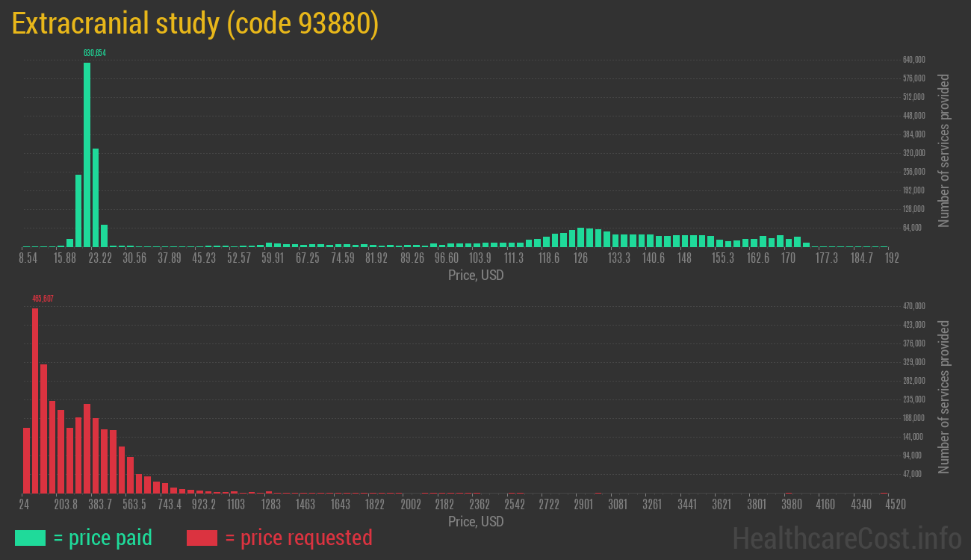971x560 pixels.
Task: Click the '= price paid' legend text
Action: [x=103, y=538]
